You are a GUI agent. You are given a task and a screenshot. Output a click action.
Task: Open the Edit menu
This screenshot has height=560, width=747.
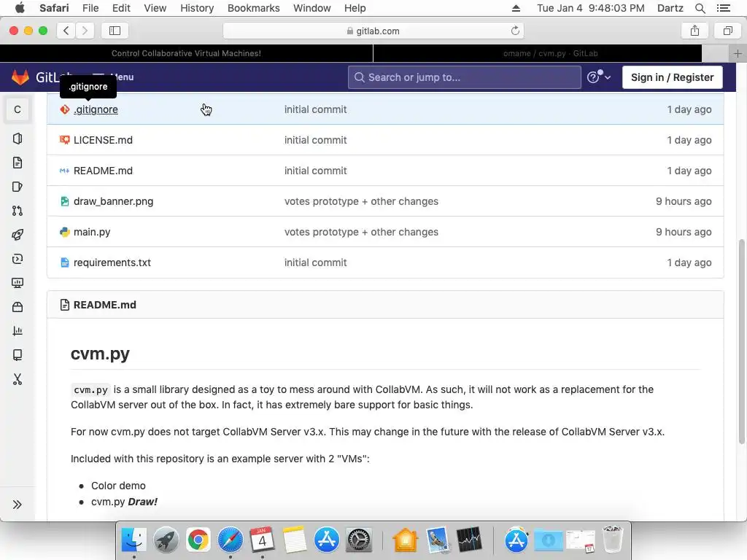pos(121,8)
